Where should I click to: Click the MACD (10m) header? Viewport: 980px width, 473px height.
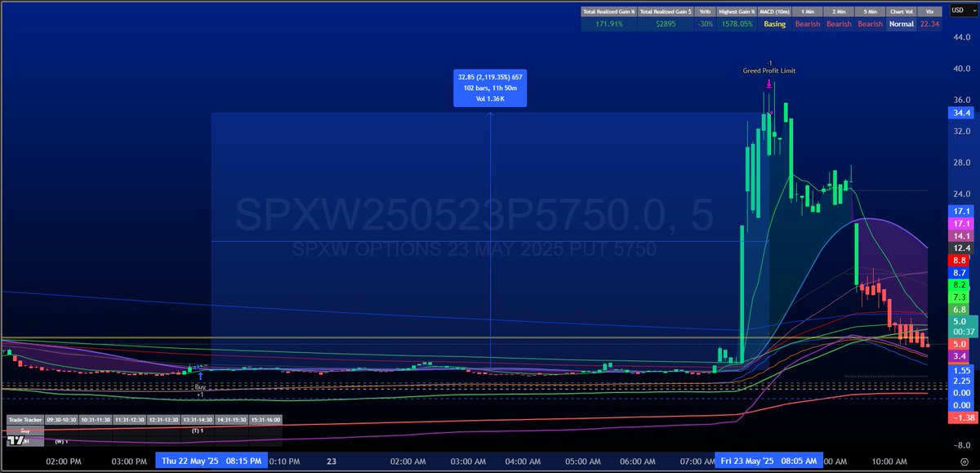pyautogui.click(x=774, y=11)
